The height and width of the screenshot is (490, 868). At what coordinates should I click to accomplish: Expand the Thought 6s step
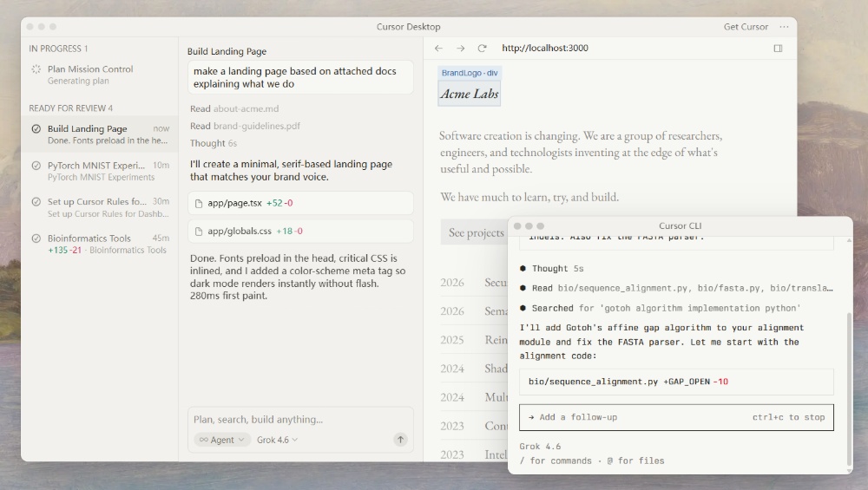214,143
